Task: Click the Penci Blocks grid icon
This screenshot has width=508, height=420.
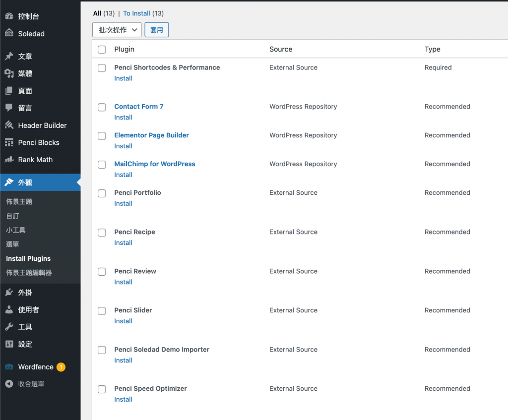Action: coord(9,142)
